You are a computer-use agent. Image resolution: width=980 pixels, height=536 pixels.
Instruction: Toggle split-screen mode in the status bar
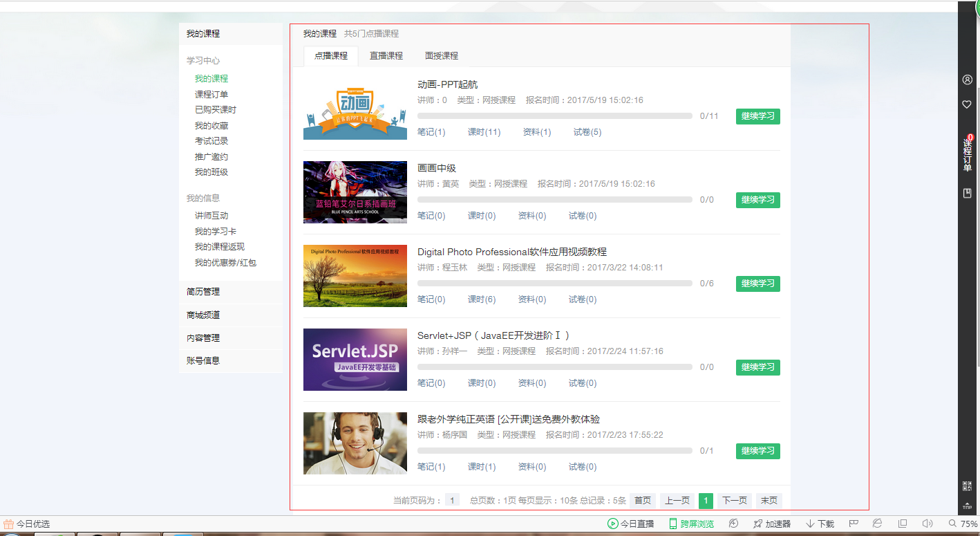(903, 524)
